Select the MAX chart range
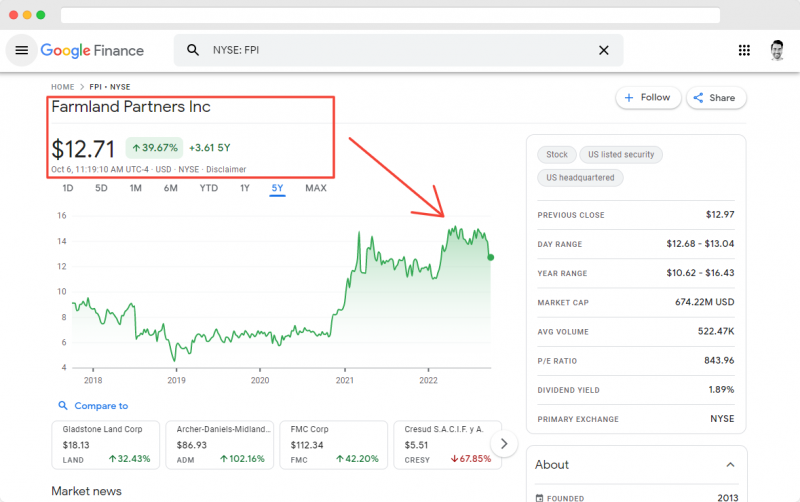The image size is (800, 502). (316, 188)
